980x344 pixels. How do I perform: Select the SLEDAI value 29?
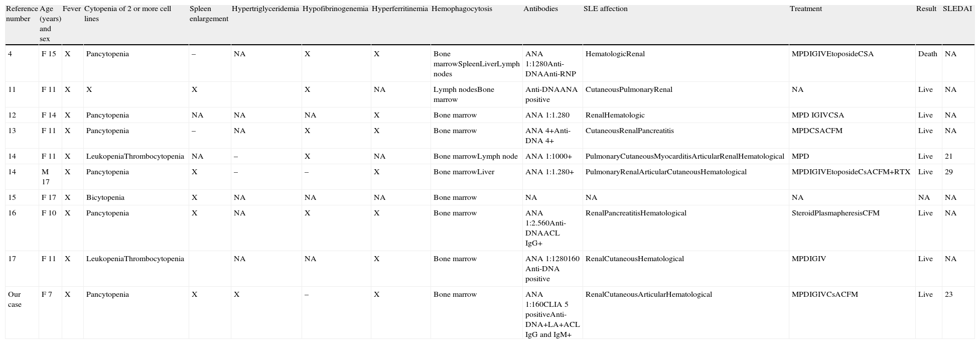click(948, 172)
